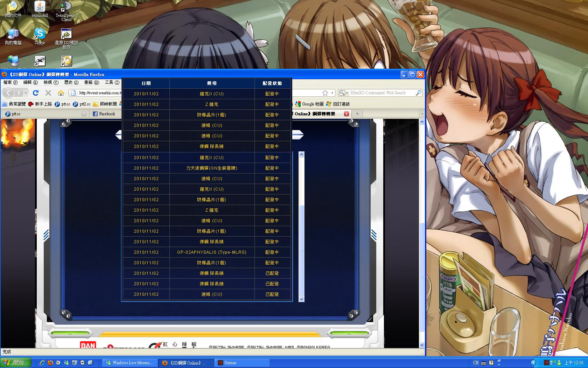Open the 工具 menu

[x=112, y=82]
